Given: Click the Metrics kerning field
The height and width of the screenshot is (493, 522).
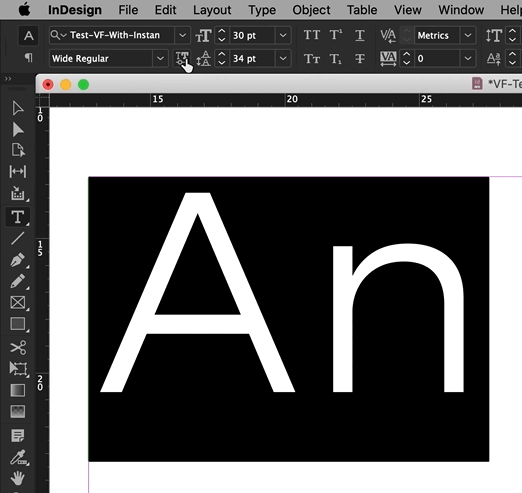Looking at the screenshot, I should coord(438,35).
